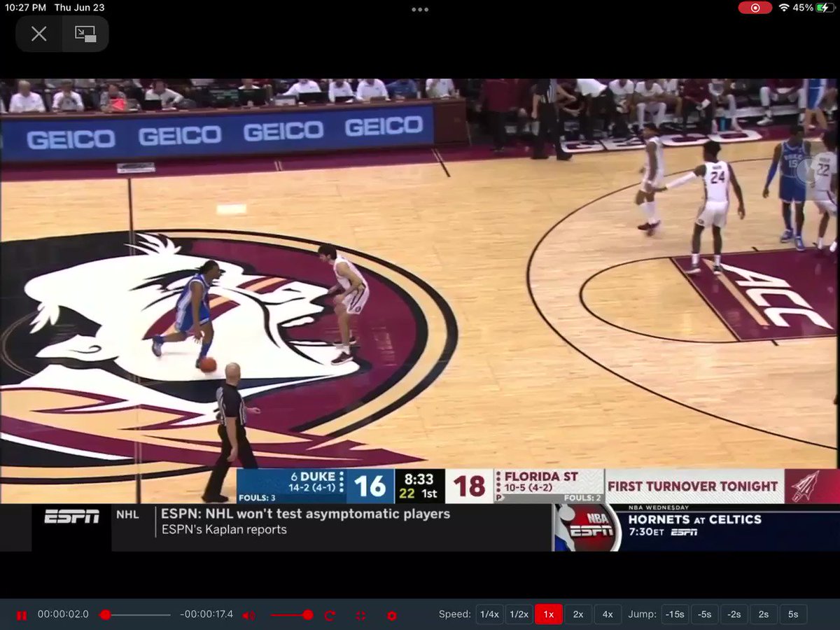Mute the audio with the speaker icon
The height and width of the screenshot is (630, 840).
click(x=248, y=615)
